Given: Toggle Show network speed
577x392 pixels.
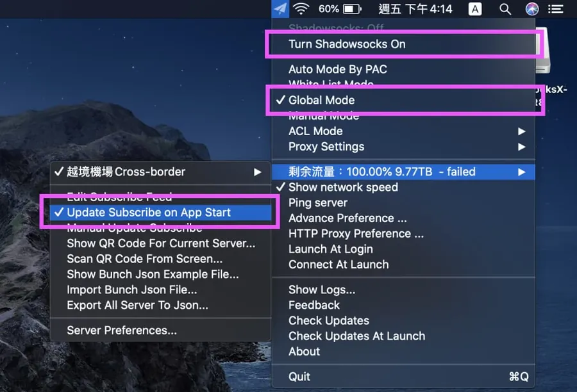Looking at the screenshot, I should [403, 187].
